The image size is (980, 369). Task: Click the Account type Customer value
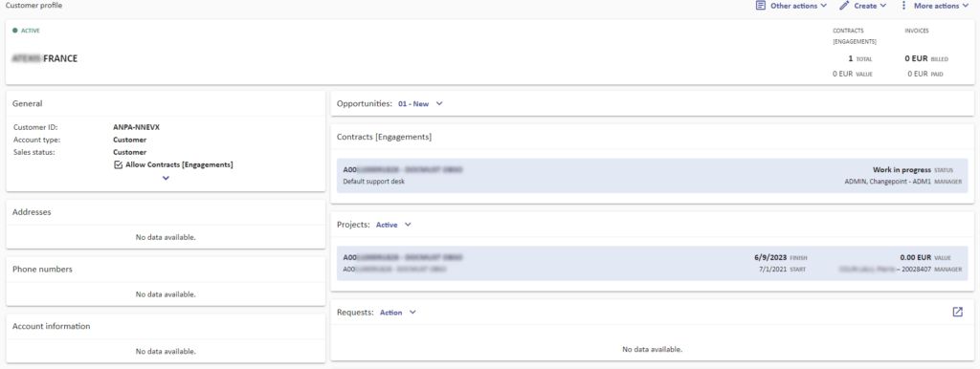129,140
